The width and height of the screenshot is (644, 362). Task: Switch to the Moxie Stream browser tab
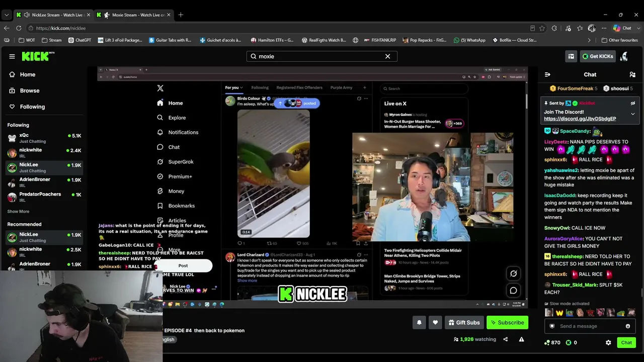point(134,15)
